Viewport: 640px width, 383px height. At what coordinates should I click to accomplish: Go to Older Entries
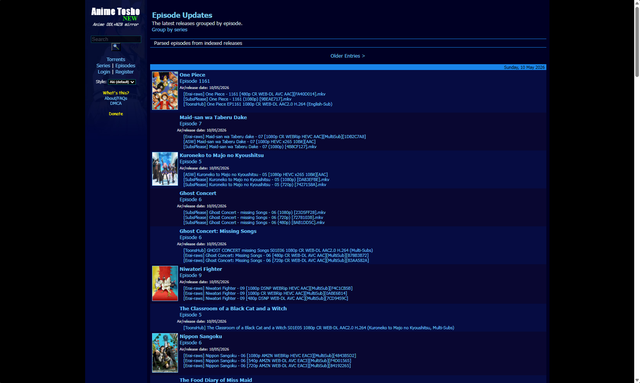(x=347, y=56)
